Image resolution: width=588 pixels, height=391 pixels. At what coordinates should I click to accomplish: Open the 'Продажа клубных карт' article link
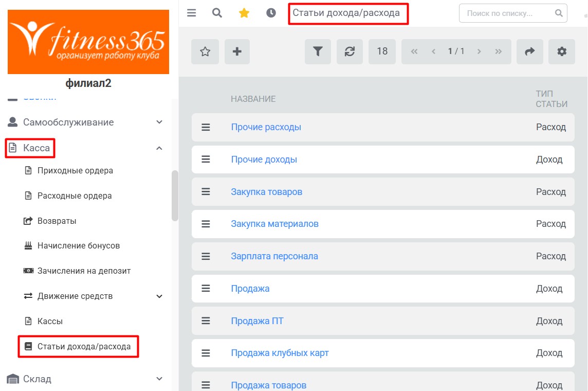pyautogui.click(x=280, y=353)
